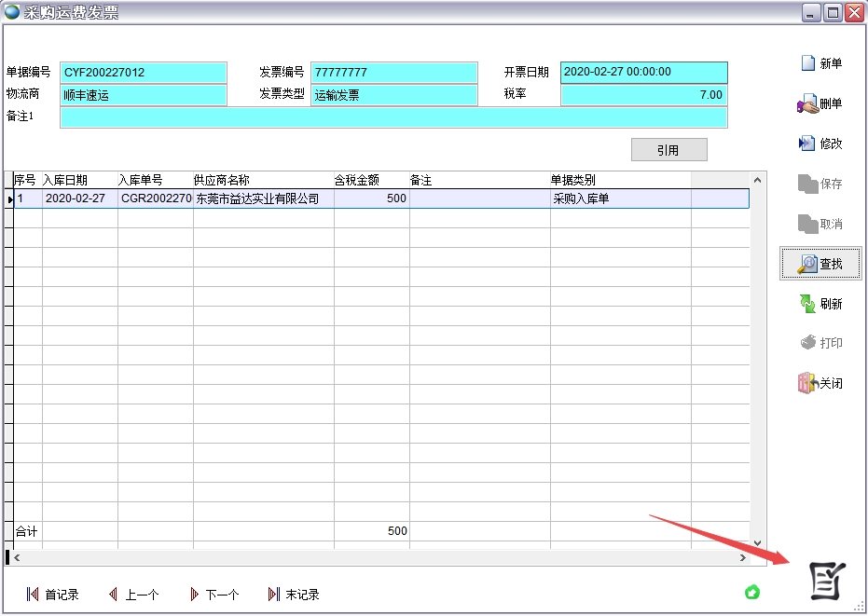868x616 pixels.
Task: Click the small green status icon
Action: (x=752, y=592)
